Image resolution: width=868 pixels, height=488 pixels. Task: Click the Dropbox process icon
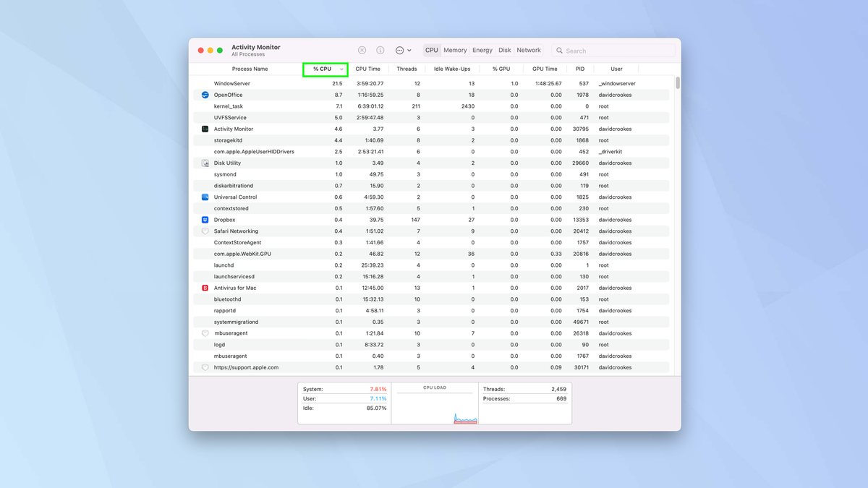point(205,220)
